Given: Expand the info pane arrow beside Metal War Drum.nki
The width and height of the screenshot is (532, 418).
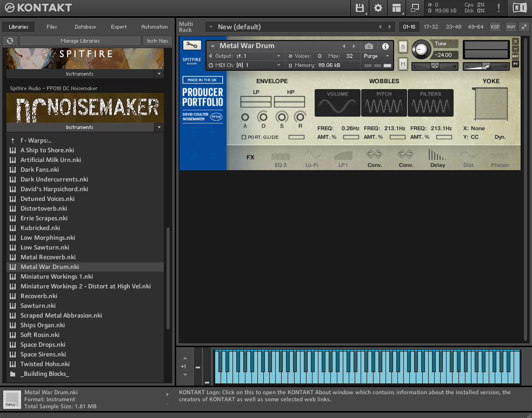Looking at the screenshot, I should coord(167,394).
